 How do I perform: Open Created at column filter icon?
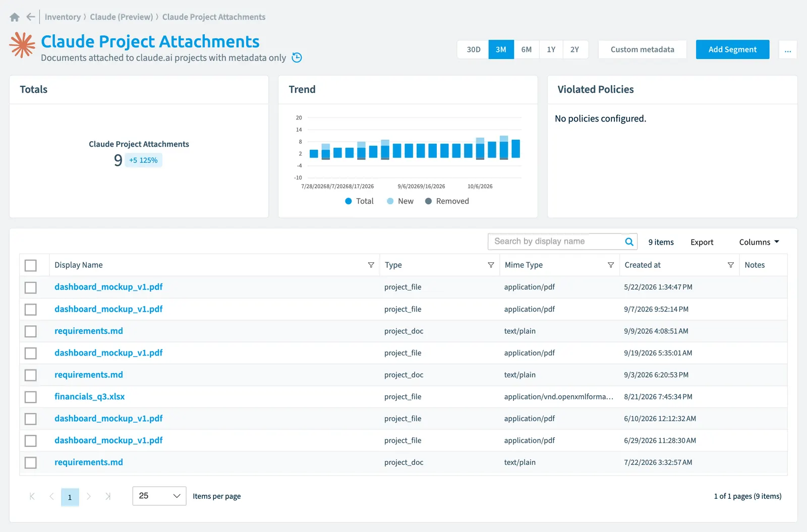click(x=730, y=265)
